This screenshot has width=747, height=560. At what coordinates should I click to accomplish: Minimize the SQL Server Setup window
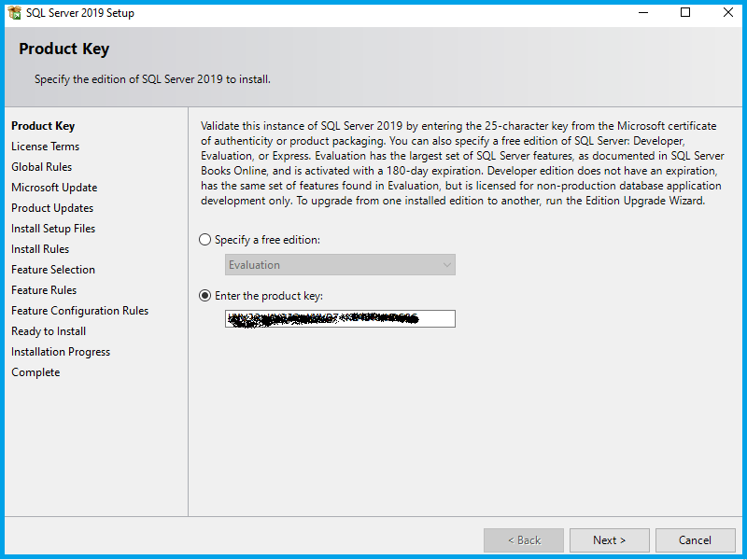[x=642, y=13]
